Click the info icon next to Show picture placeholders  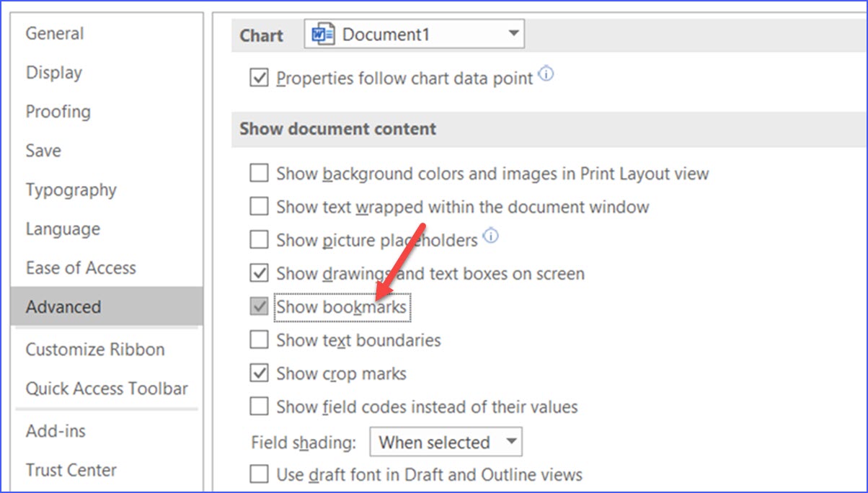491,236
